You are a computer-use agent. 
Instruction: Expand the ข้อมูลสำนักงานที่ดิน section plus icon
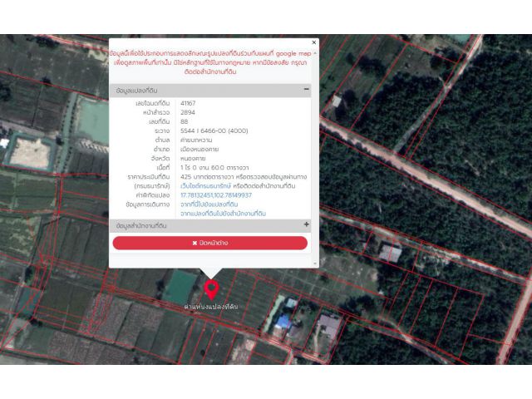pos(306,224)
